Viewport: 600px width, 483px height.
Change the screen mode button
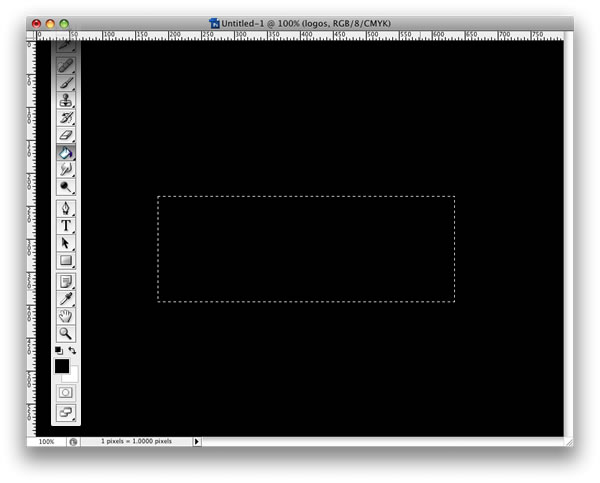tap(66, 413)
